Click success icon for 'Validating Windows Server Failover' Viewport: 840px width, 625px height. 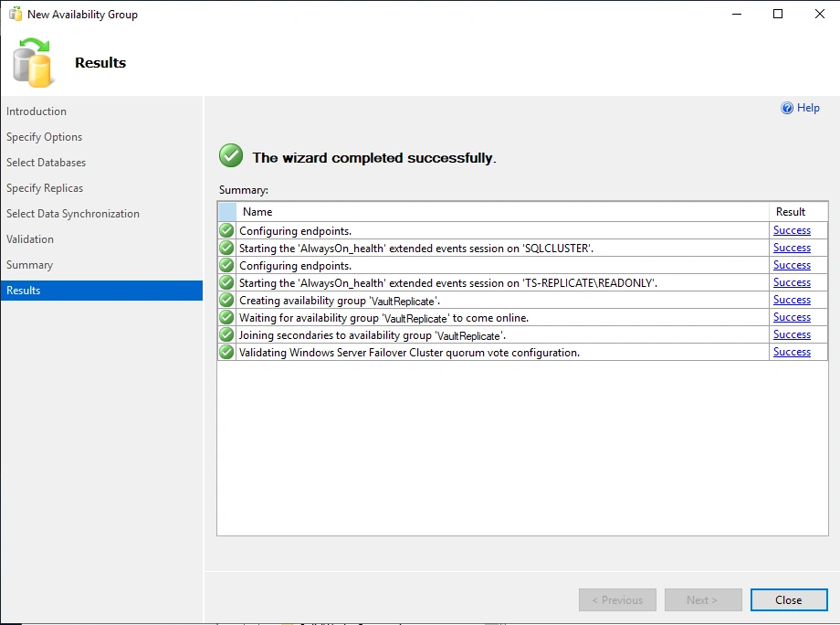pos(226,352)
